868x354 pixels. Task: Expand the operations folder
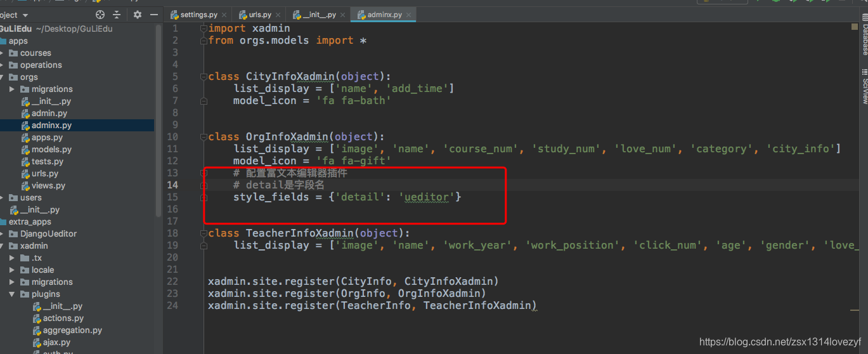coord(3,65)
